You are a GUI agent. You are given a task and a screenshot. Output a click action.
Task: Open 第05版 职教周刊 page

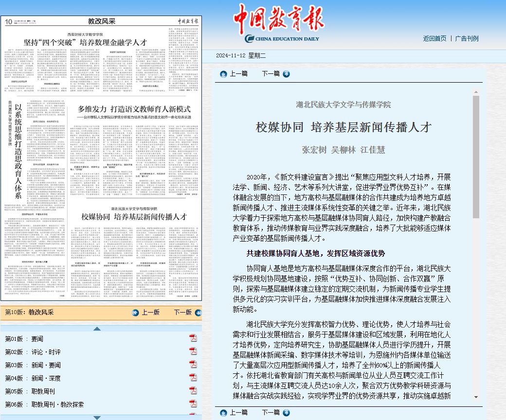click(x=30, y=391)
